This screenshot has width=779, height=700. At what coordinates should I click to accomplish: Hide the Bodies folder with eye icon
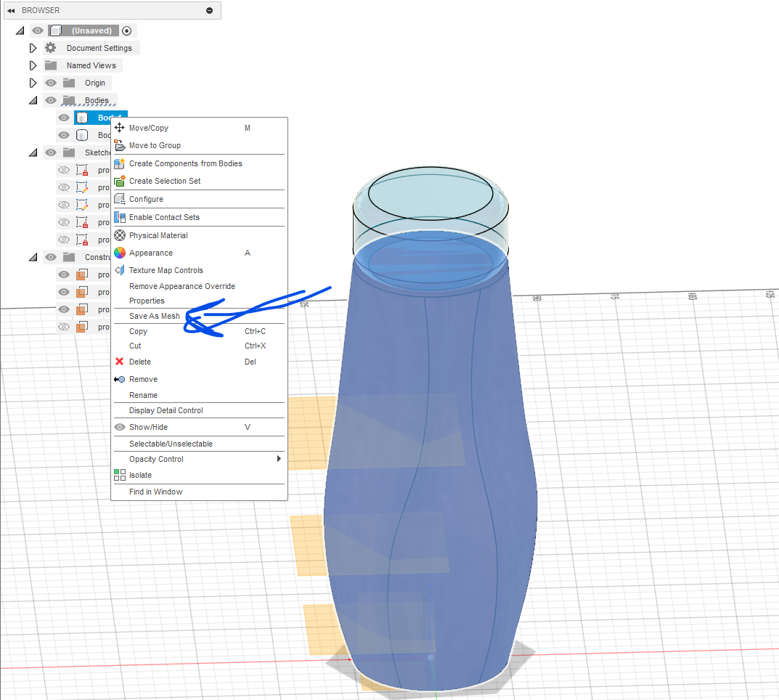[51, 100]
